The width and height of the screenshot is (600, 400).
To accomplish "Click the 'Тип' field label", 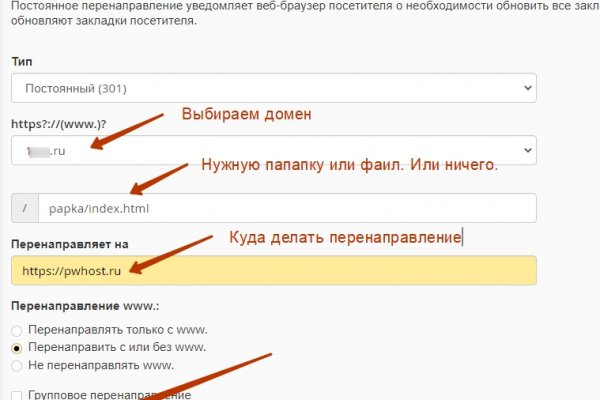I will click(x=21, y=62).
